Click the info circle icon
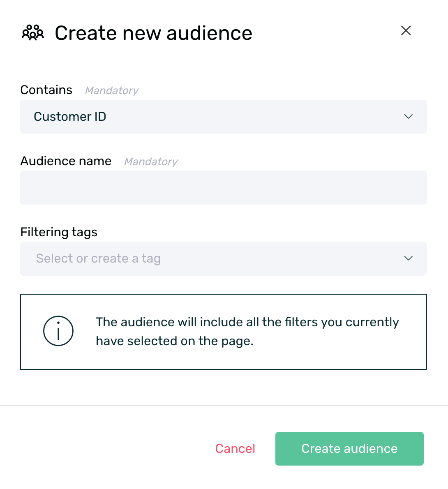 point(58,331)
